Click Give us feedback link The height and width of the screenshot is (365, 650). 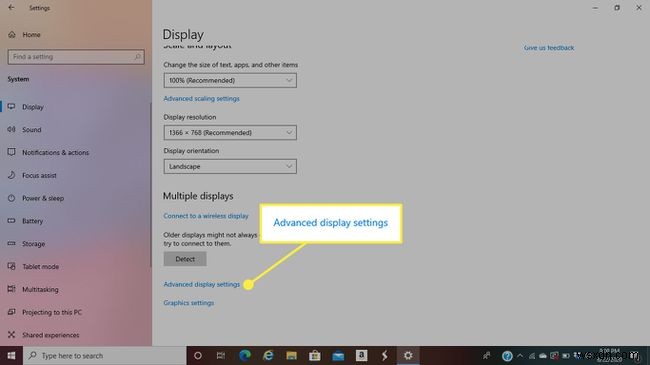(x=549, y=48)
